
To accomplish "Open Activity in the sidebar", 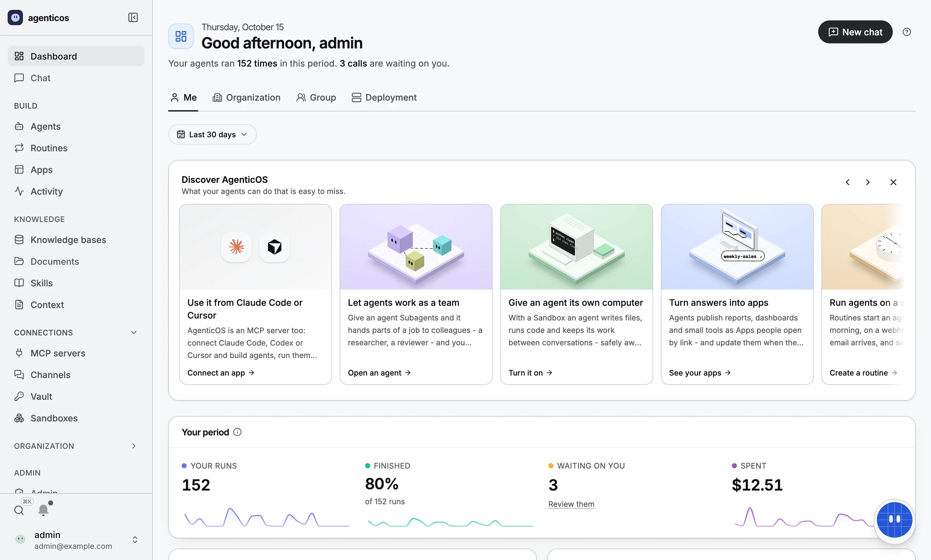I will pos(76,191).
